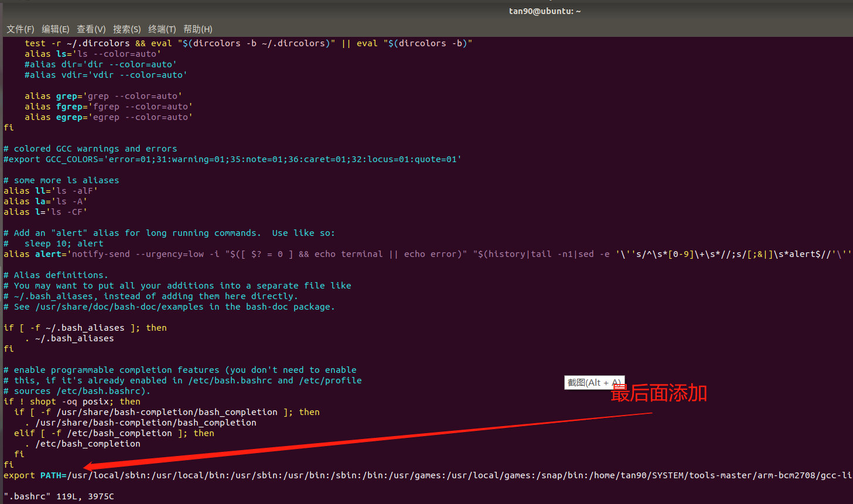This screenshot has width=853, height=504.
Task: Click the line 'if ! shopt -oq posix; then'
Action: 72,402
